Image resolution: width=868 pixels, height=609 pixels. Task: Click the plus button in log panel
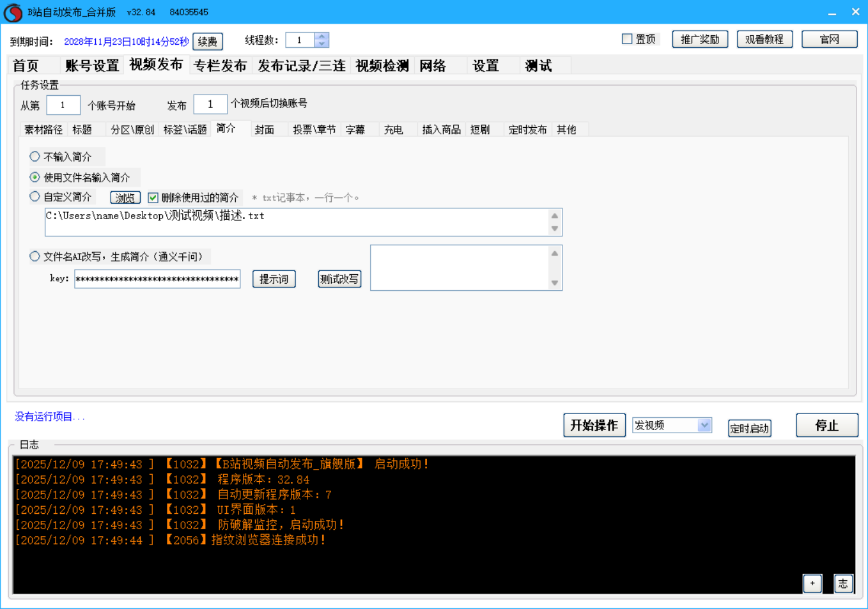click(x=812, y=583)
